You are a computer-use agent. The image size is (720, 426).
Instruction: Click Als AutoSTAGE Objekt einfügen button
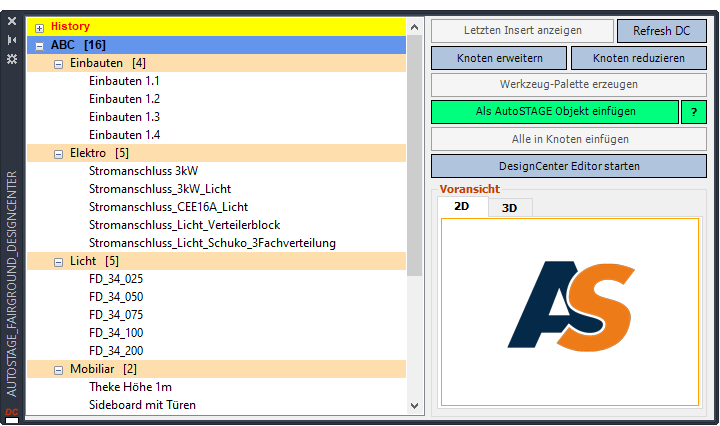coord(555,112)
